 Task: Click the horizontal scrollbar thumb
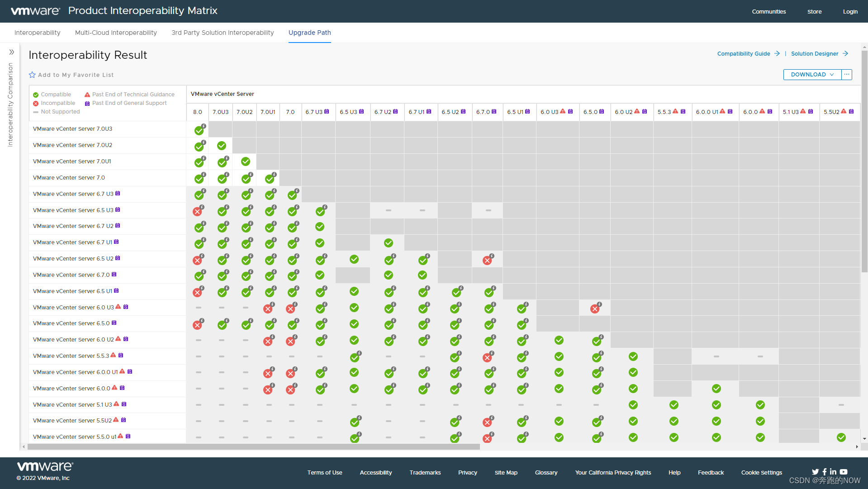click(253, 446)
